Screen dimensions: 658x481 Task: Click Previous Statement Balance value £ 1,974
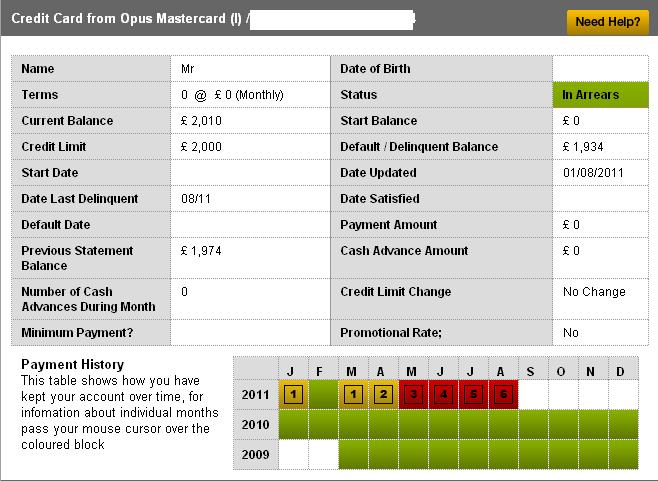[x=203, y=251]
